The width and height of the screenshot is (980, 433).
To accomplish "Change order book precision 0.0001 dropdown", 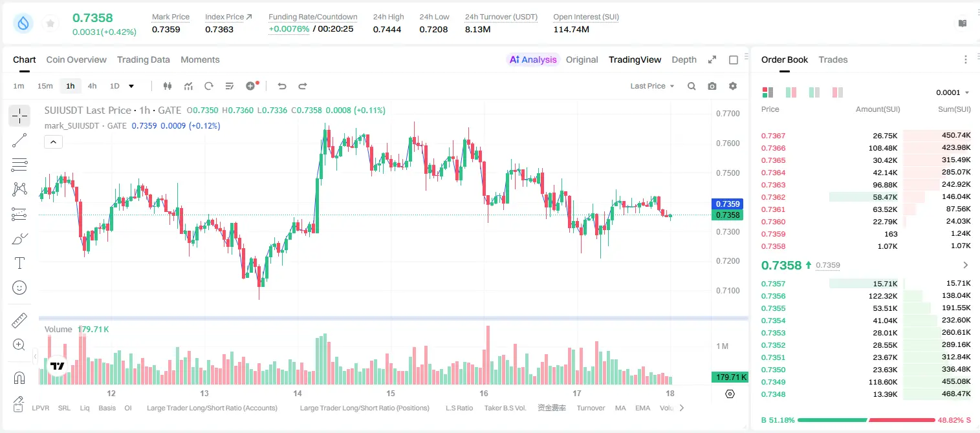I will [x=953, y=92].
